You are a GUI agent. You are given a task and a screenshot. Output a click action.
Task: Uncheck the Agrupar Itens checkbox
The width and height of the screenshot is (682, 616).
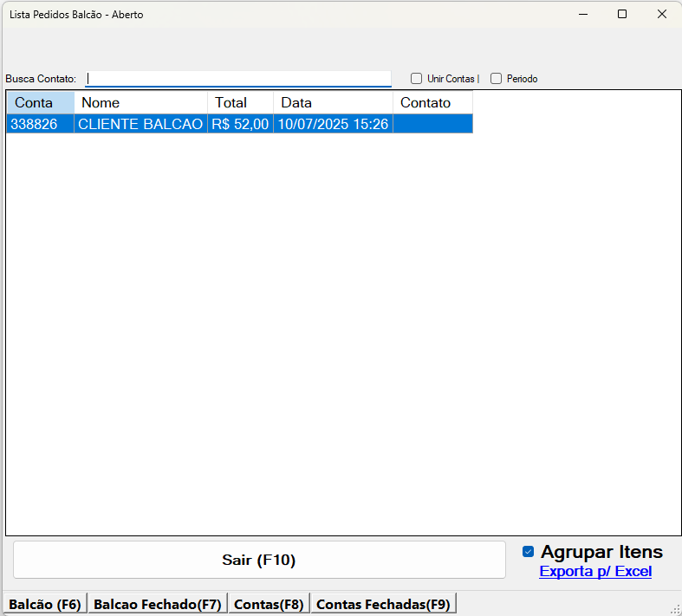529,552
